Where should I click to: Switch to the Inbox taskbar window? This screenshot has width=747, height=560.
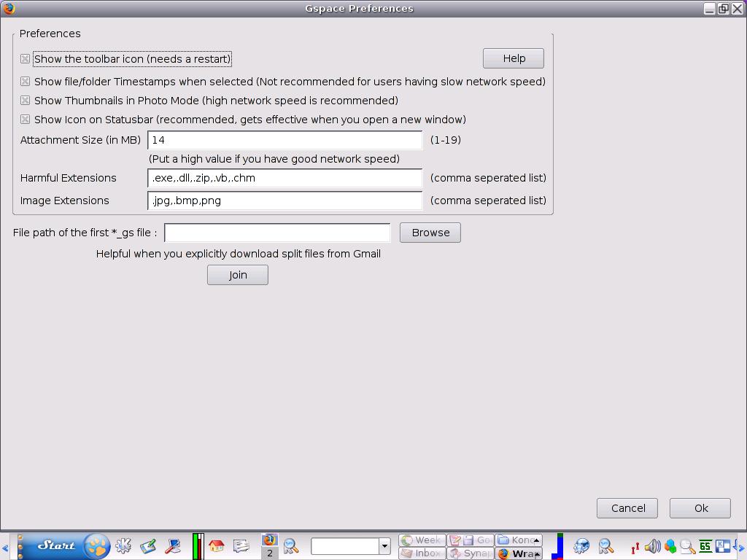[422, 553]
